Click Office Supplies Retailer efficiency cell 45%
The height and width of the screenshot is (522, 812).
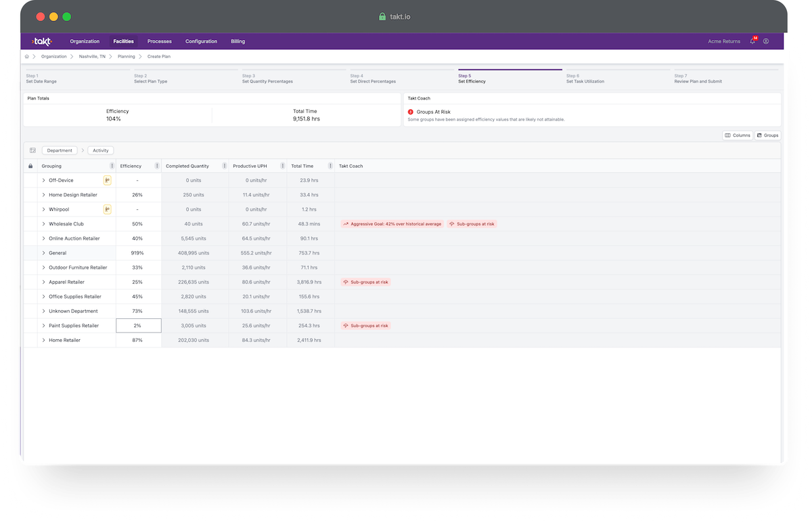139,297
